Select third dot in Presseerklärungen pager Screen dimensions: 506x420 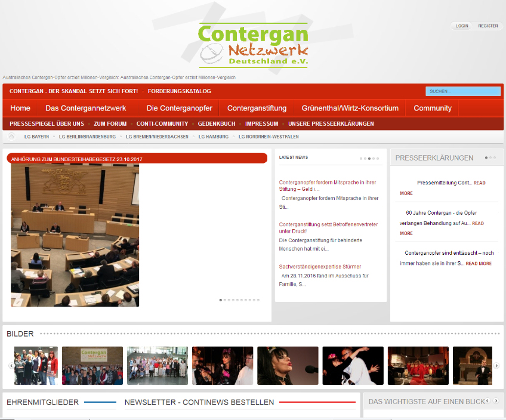point(495,157)
